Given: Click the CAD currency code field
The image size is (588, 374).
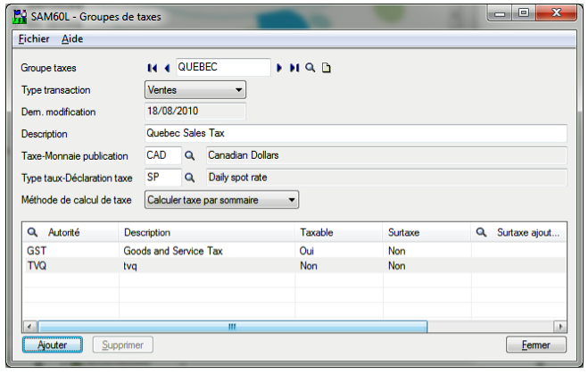Looking at the screenshot, I should coord(163,155).
